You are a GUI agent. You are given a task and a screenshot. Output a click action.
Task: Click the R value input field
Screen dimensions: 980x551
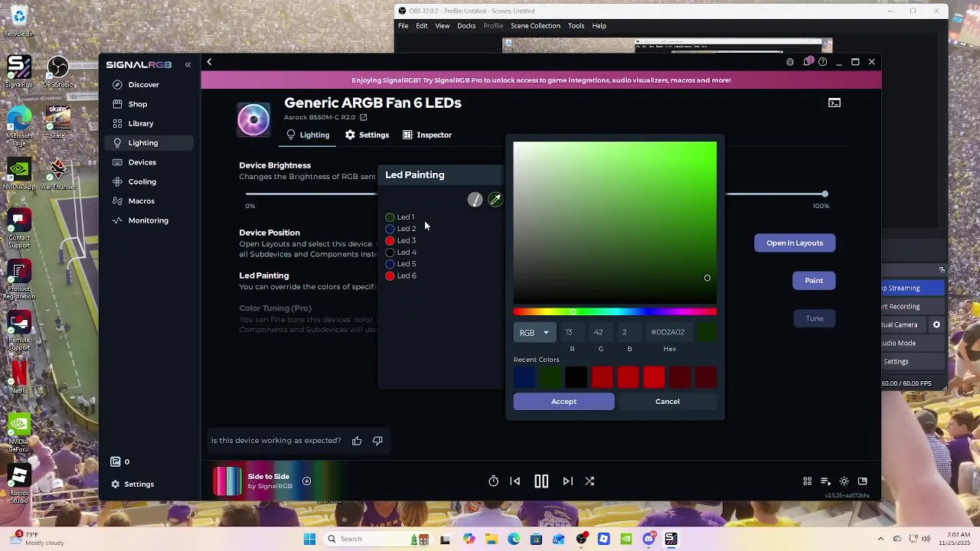click(572, 332)
